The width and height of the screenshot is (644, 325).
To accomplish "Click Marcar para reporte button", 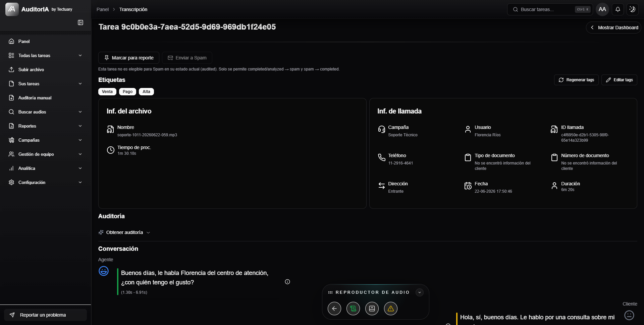I will pos(129,58).
